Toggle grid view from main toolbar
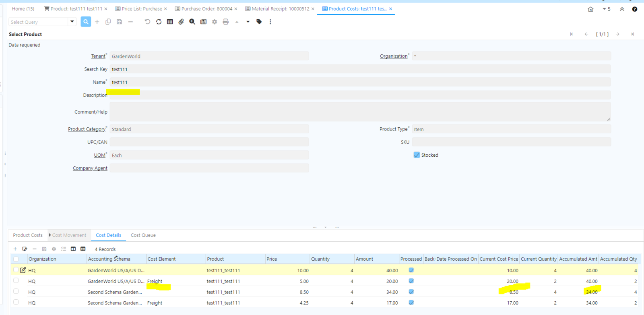Viewport: 644px width, 315px height. tap(170, 22)
